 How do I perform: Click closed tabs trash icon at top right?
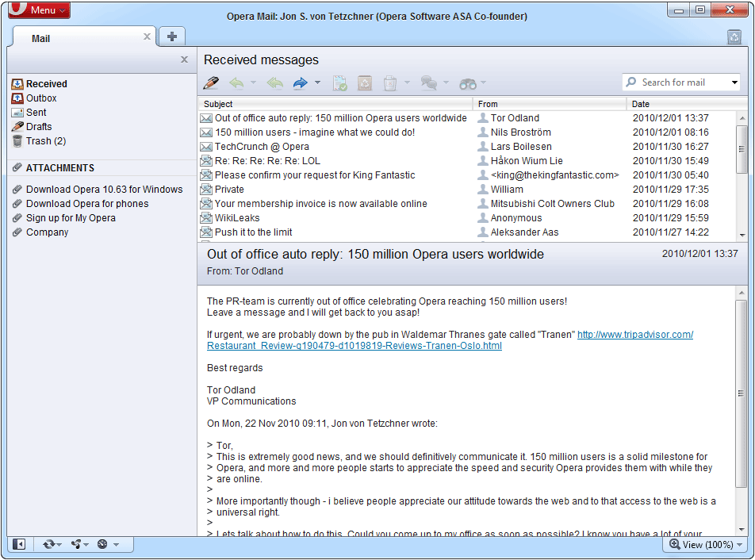(734, 36)
